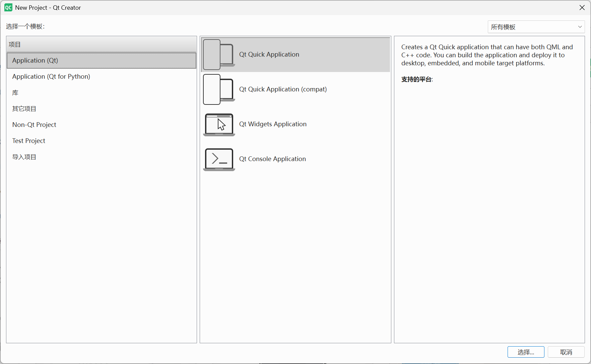Choose Qt Quick Application (compat) label
591x364 pixels.
click(283, 89)
